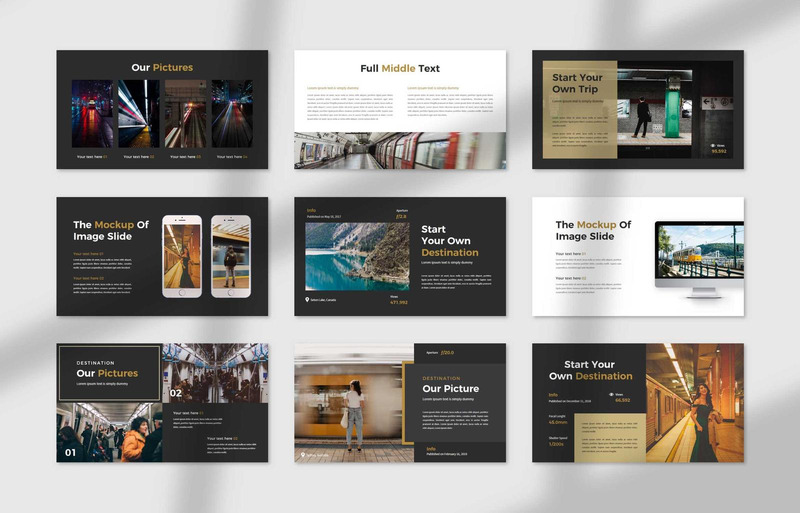The image size is (800, 513).
Task: Select the first neon tunnel photo
Action: pos(92,113)
